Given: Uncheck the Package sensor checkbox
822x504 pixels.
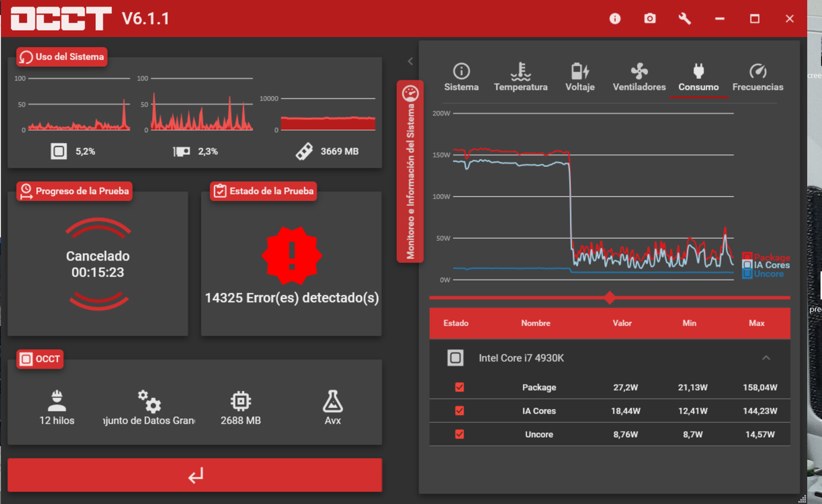Looking at the screenshot, I should click(x=459, y=387).
